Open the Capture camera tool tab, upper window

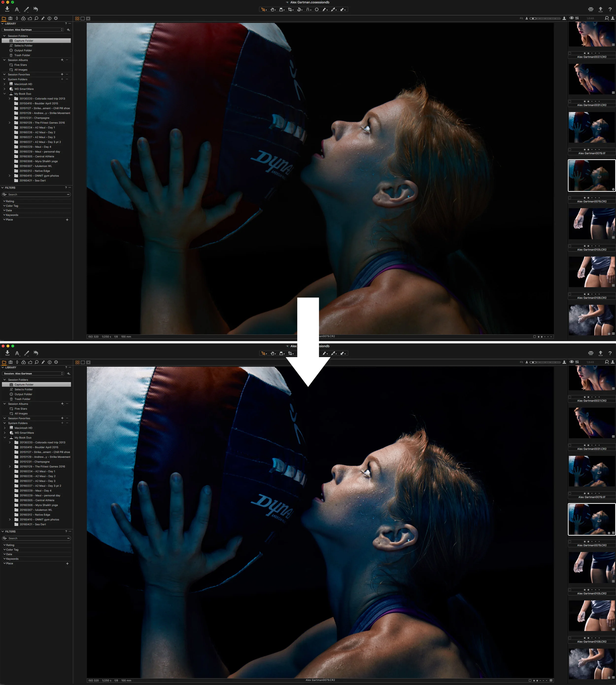click(11, 18)
